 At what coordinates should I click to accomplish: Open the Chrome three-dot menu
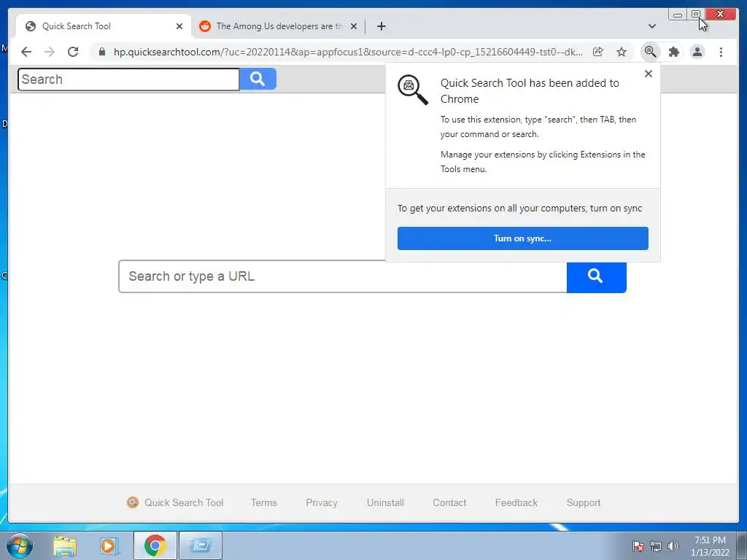click(x=721, y=52)
